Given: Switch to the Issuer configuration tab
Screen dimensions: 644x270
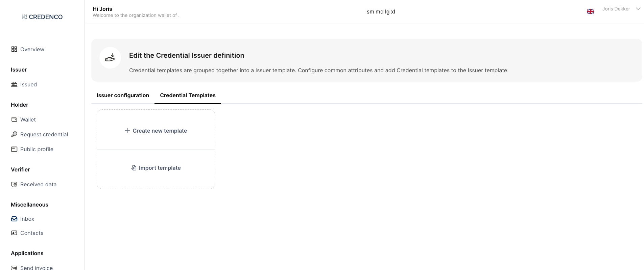Looking at the screenshot, I should pos(123,95).
